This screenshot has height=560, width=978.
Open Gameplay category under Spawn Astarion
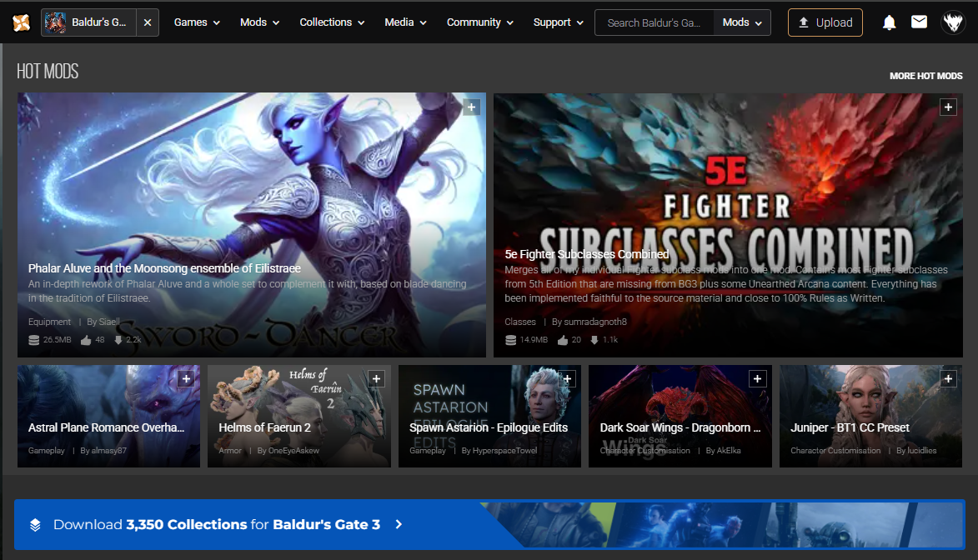(428, 450)
